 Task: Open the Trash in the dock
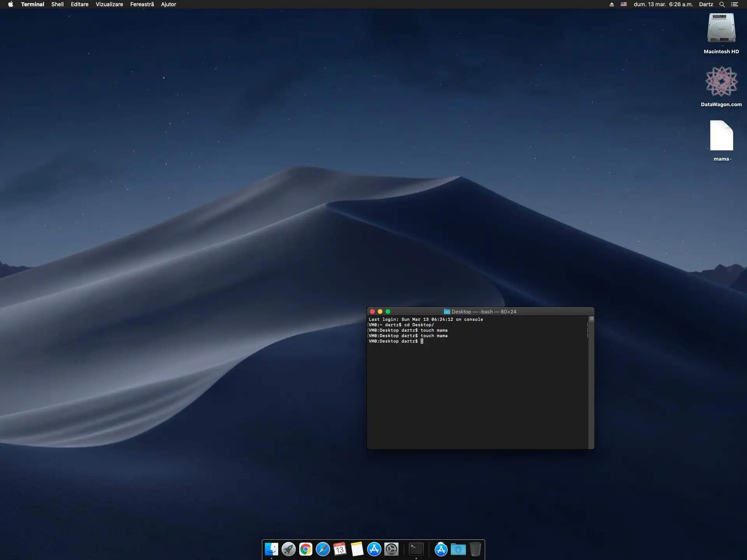(475, 549)
